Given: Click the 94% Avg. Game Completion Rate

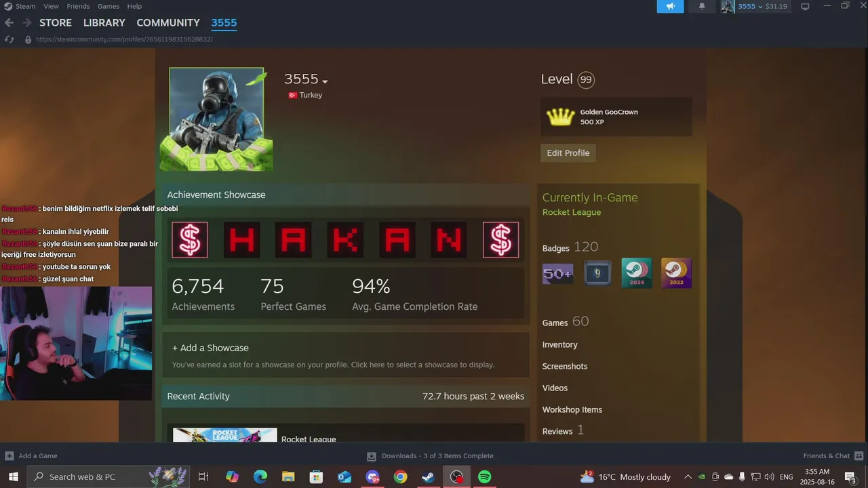Looking at the screenshot, I should pos(415,294).
